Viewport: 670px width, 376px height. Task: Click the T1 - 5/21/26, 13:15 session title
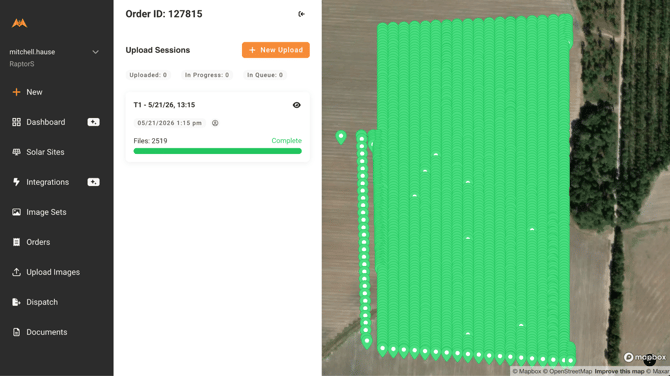click(x=164, y=105)
